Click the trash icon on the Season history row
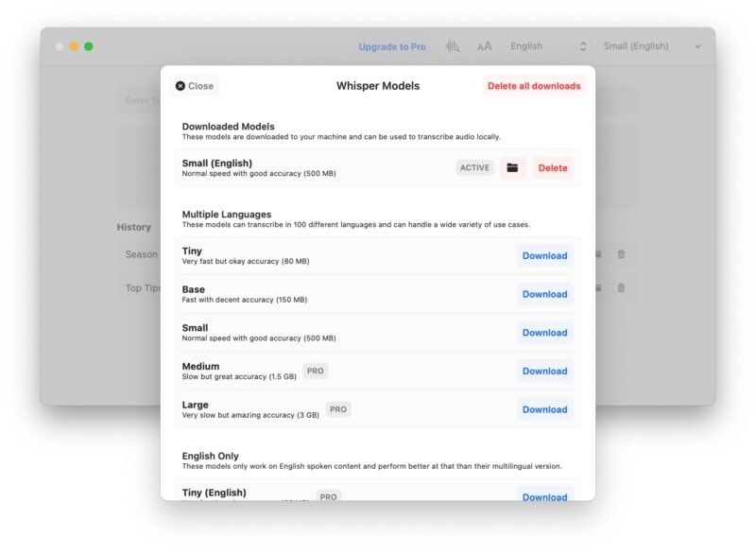 (x=620, y=253)
